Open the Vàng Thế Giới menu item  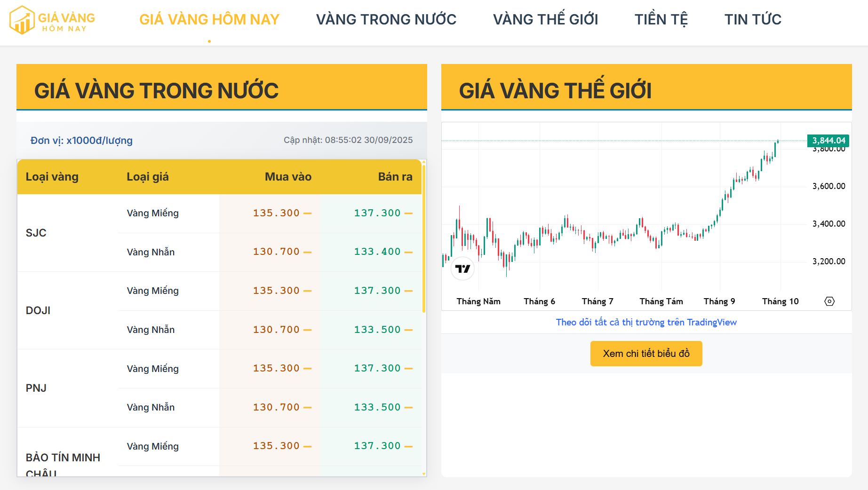pyautogui.click(x=545, y=20)
